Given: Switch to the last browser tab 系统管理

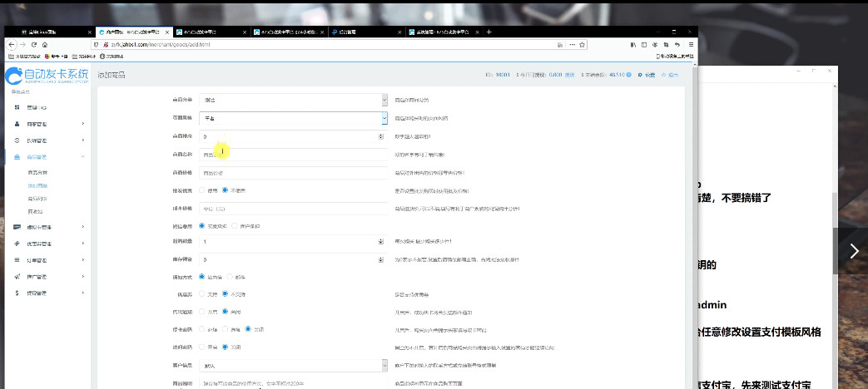Looking at the screenshot, I should [443, 32].
